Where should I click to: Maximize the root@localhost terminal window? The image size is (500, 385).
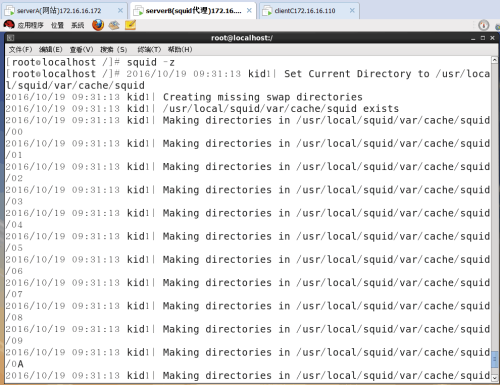point(483,38)
